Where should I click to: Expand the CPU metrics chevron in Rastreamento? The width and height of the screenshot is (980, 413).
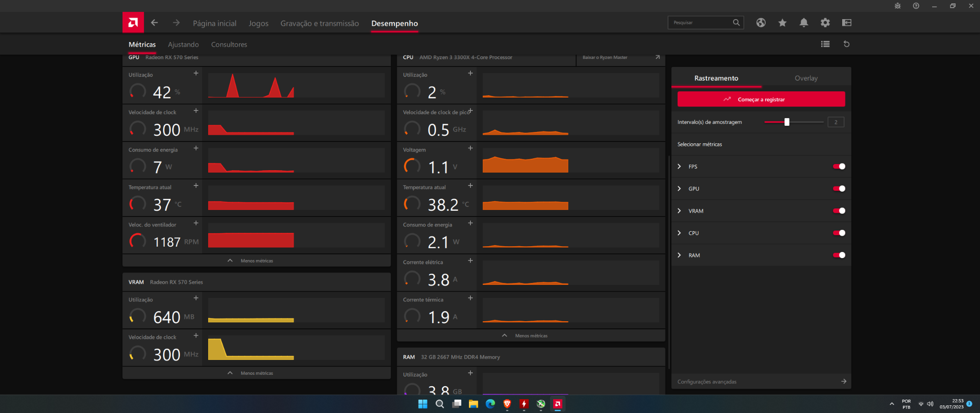tap(679, 233)
